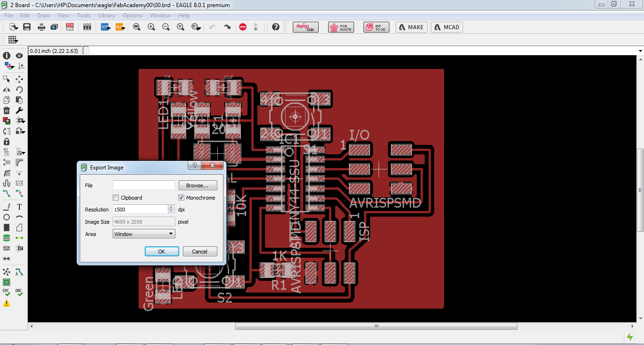Zoom to fit the board
This screenshot has height=345, width=644.
pos(137,27)
